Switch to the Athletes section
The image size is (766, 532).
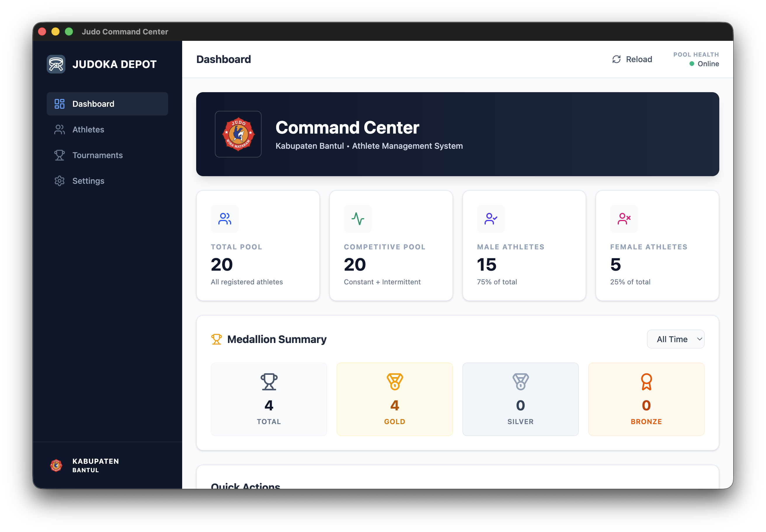click(x=88, y=129)
